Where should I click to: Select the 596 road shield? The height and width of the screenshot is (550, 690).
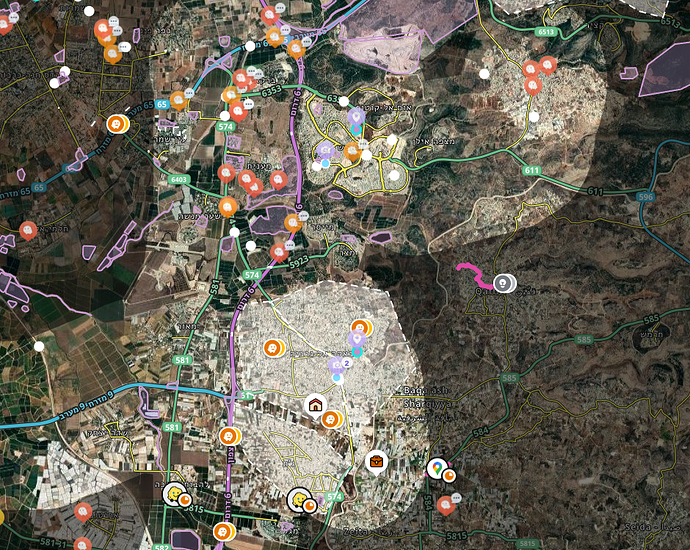[646, 197]
